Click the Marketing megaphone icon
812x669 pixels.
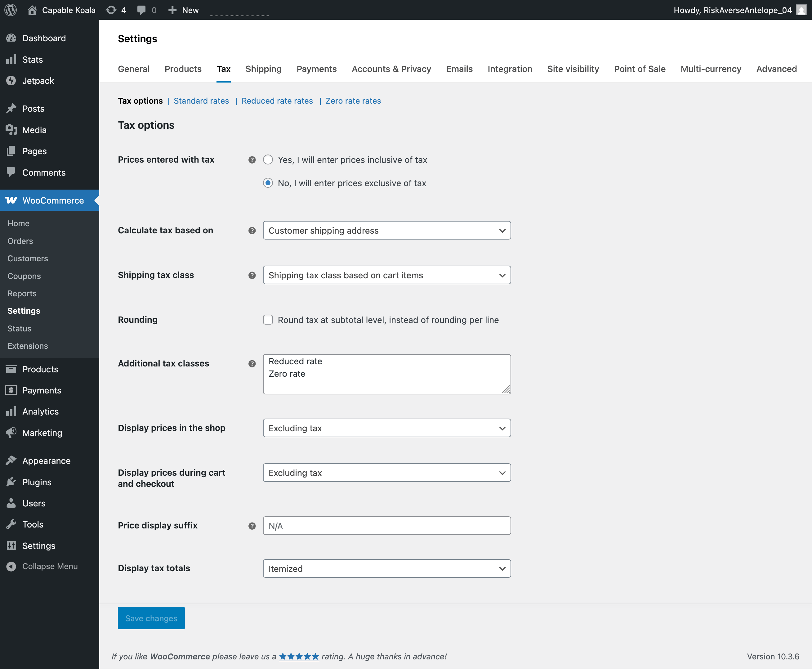[11, 432]
